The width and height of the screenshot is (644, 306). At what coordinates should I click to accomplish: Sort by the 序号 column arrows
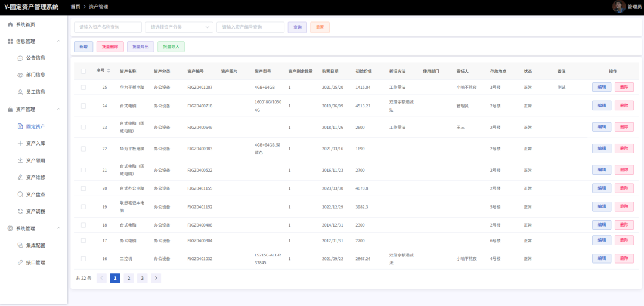(x=109, y=71)
